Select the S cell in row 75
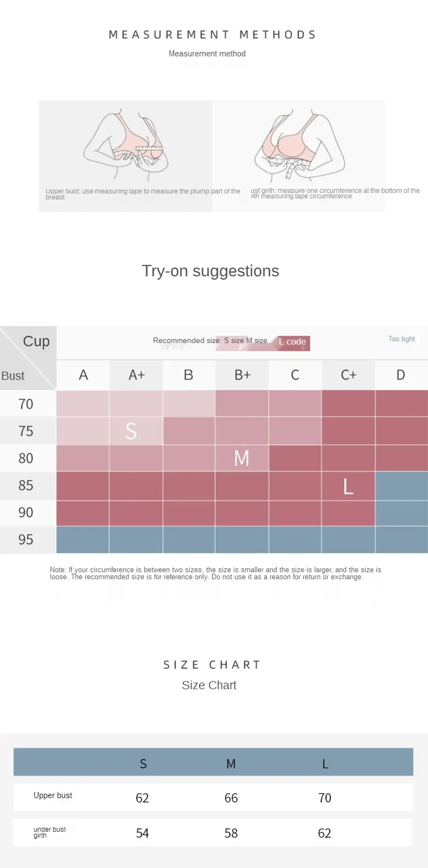 pyautogui.click(x=136, y=431)
